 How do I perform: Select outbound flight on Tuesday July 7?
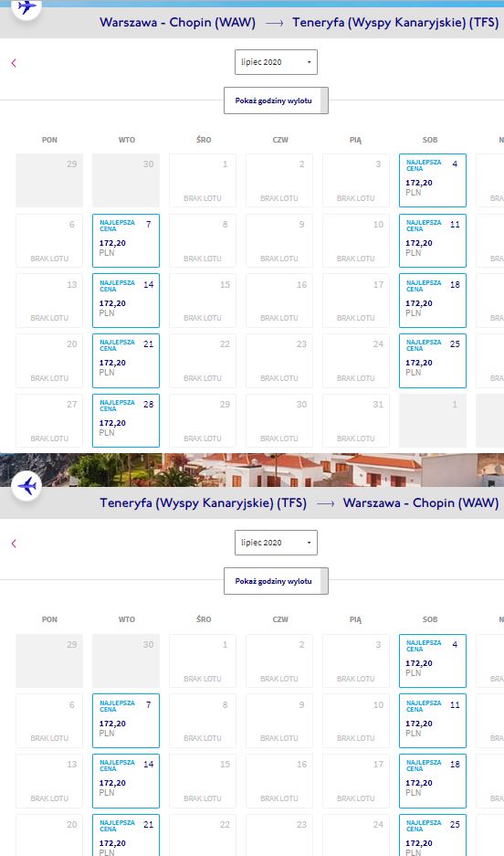coord(126,241)
